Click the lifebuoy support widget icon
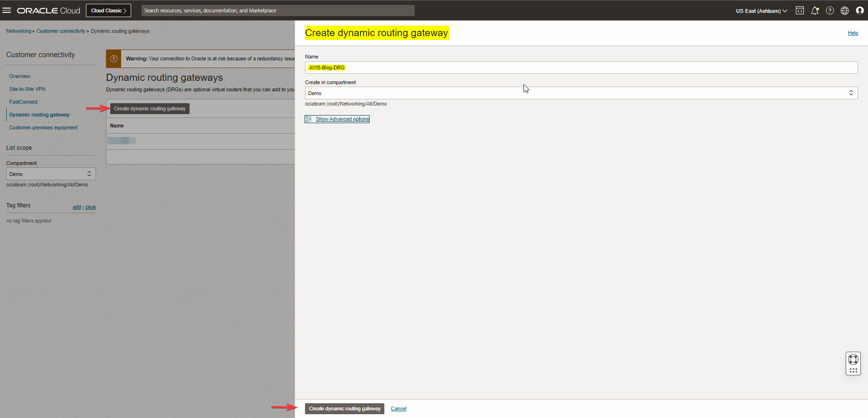The width and height of the screenshot is (868, 418). [853, 360]
